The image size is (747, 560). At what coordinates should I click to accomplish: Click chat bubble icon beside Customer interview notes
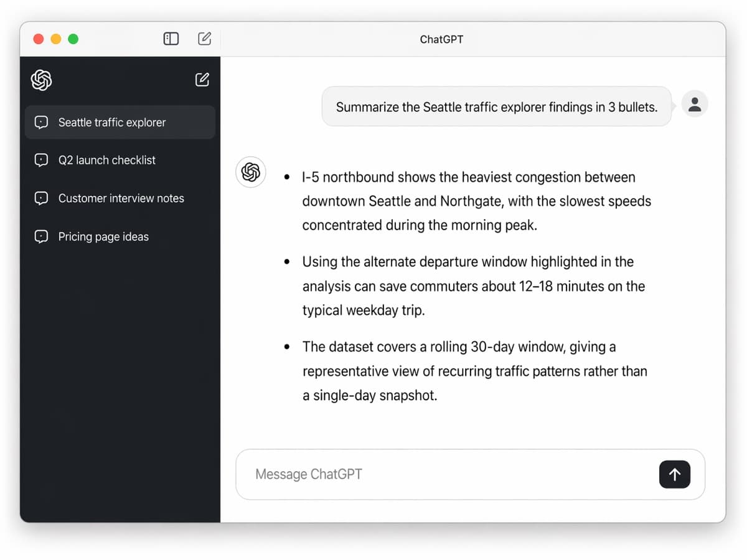(x=41, y=198)
